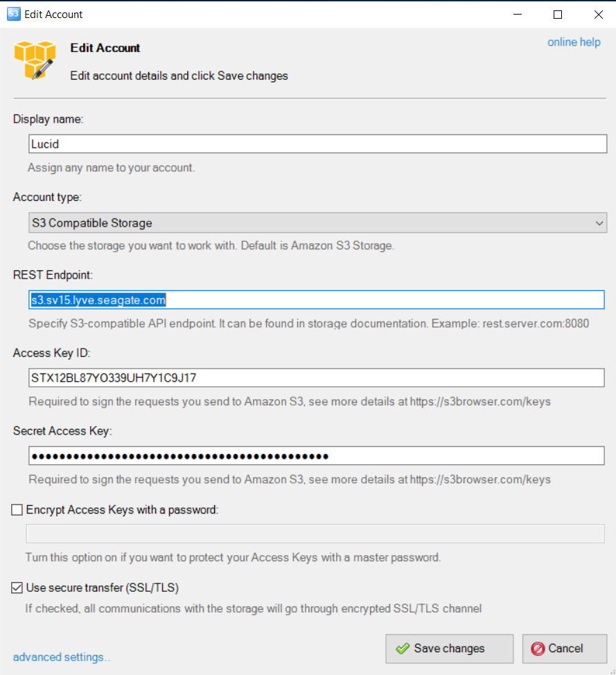Click the yellow cubes Edit Account icon
Image resolution: width=616 pixels, height=675 pixels.
[x=35, y=60]
